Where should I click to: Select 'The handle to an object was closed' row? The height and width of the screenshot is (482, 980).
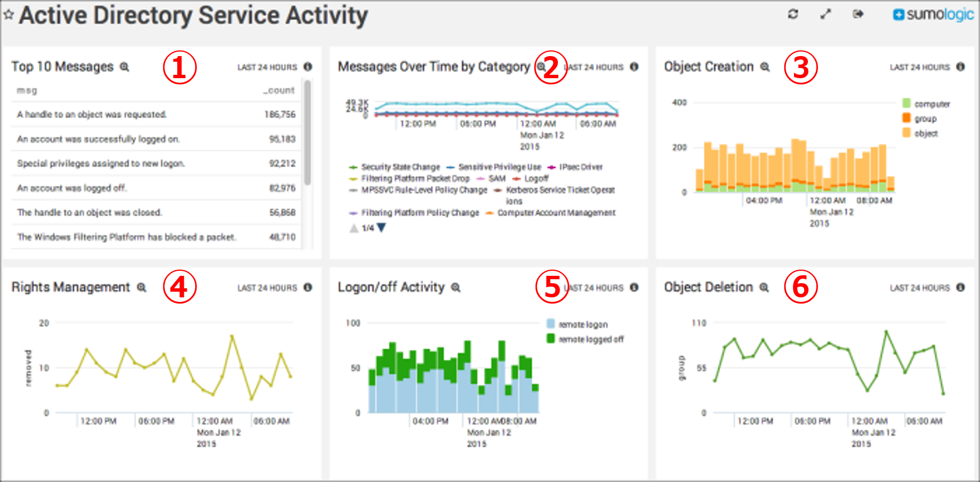[156, 212]
